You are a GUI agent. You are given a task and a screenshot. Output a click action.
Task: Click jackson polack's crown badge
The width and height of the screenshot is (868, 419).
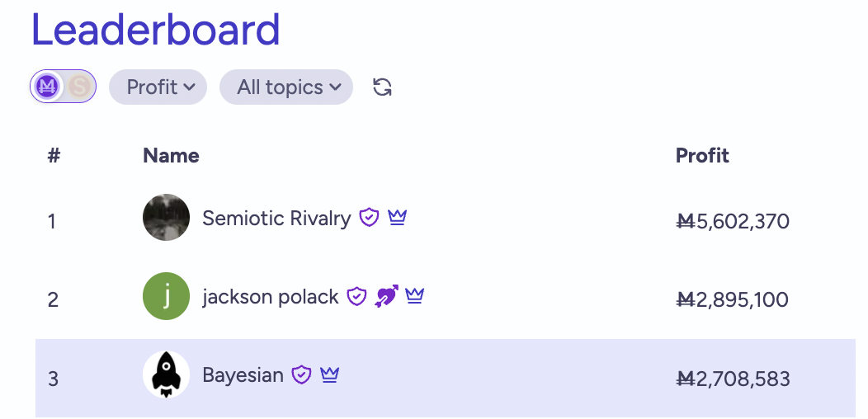[414, 296]
